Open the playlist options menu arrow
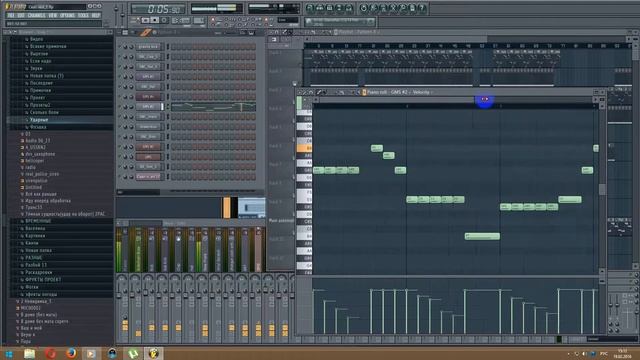 (x=271, y=32)
